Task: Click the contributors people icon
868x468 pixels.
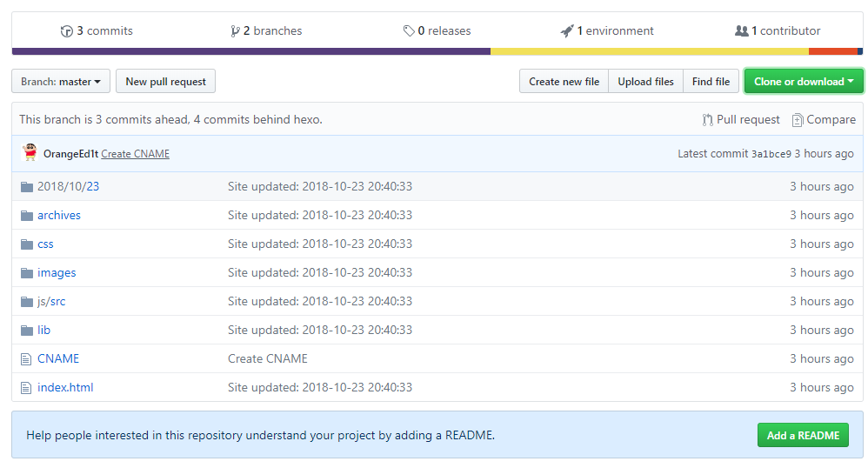Action: click(741, 31)
